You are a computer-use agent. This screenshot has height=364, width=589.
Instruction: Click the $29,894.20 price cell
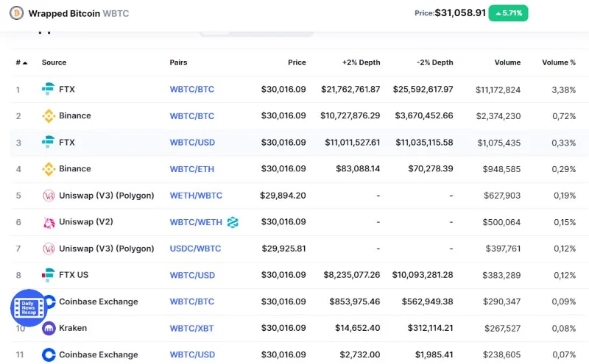[283, 196]
